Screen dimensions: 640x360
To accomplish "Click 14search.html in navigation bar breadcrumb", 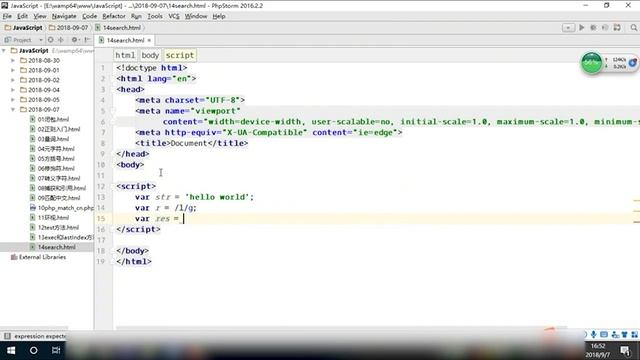I will click(x=118, y=28).
